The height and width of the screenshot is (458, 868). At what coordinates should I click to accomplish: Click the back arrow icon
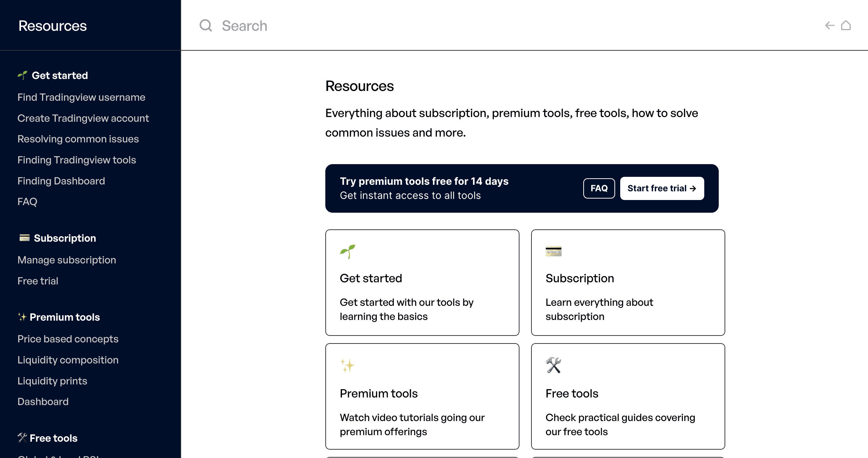(x=829, y=26)
